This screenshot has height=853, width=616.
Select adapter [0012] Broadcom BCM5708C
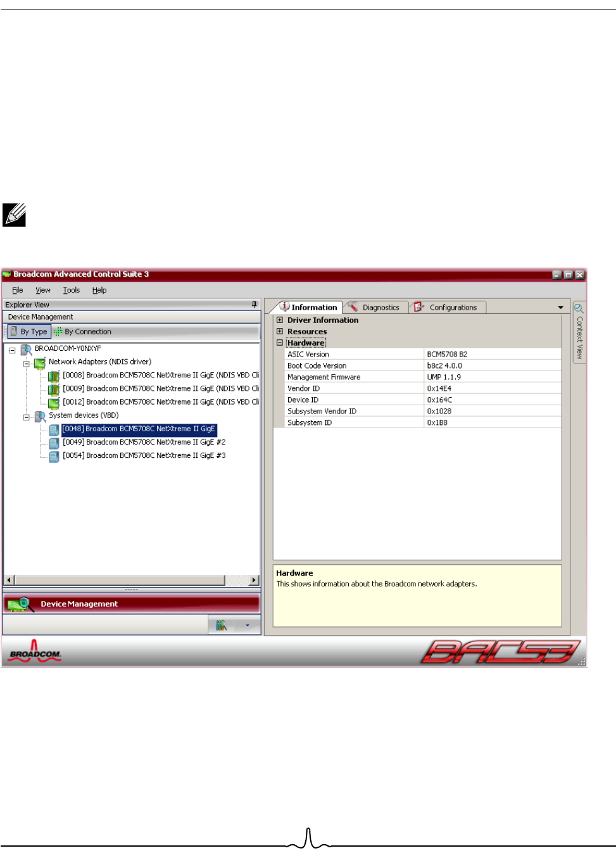[161, 401]
